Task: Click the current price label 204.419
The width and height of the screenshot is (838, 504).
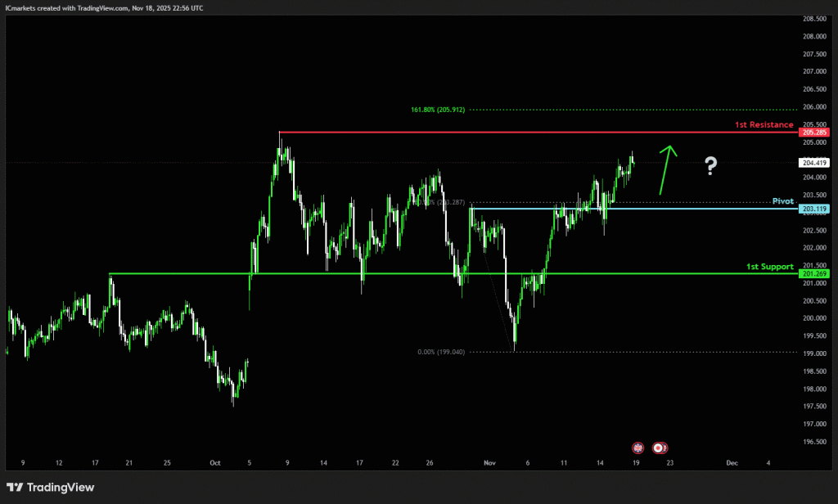Action: [813, 163]
